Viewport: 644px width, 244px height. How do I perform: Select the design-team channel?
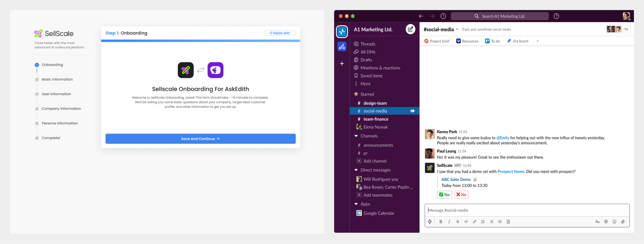(x=384, y=103)
